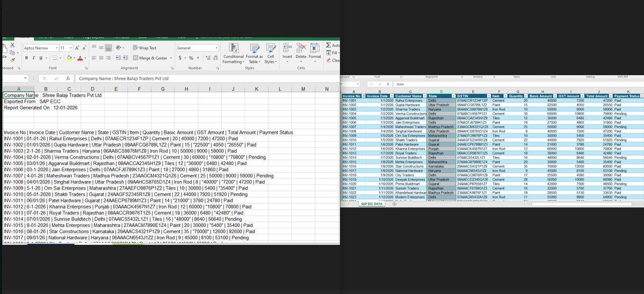Viewport: 644px width, 294px height.
Task: Toggle Underline formatting
Action: coord(41,58)
